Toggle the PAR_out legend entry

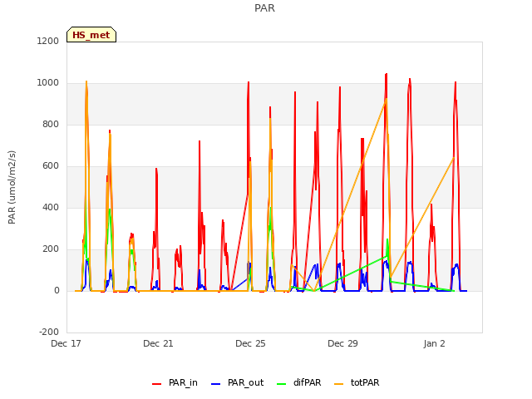coord(237,382)
